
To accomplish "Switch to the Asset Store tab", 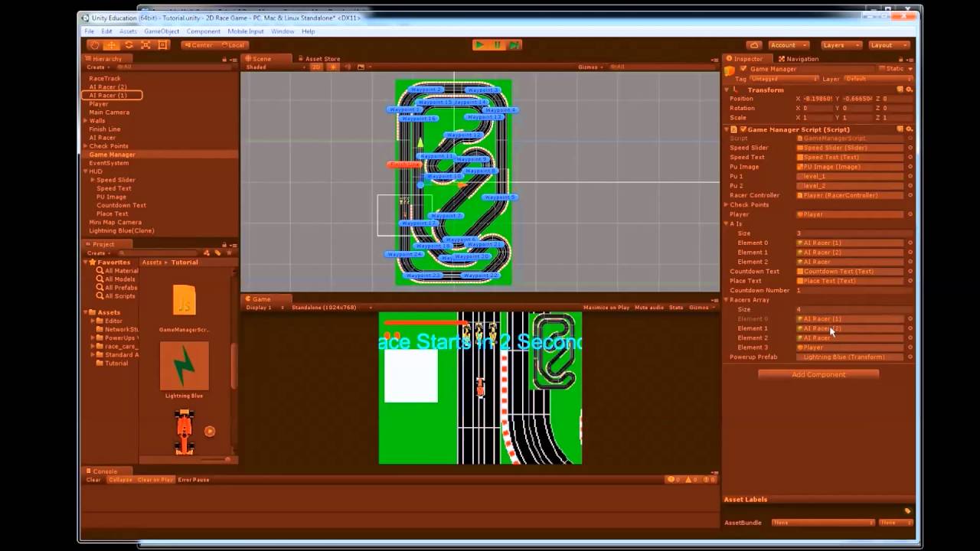I will coord(318,59).
